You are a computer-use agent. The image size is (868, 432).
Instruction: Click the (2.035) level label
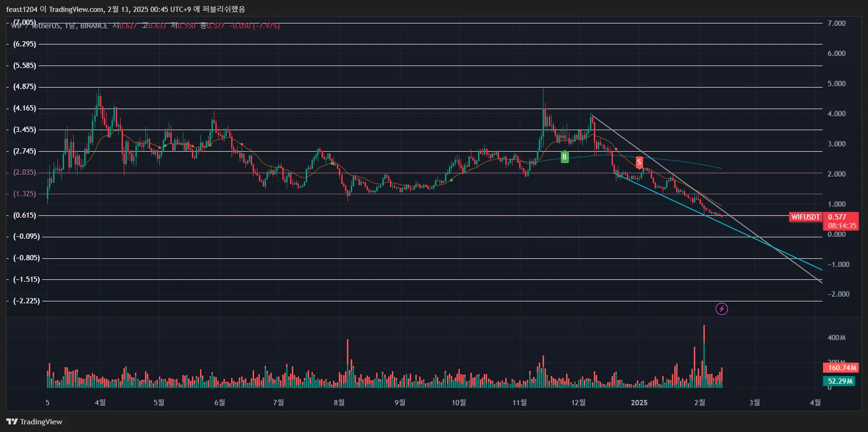24,172
